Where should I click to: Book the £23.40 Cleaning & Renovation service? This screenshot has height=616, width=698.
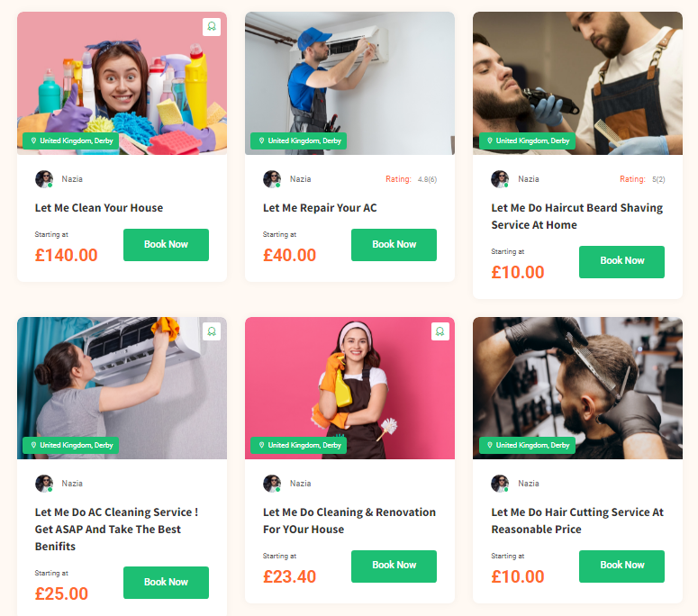click(394, 566)
